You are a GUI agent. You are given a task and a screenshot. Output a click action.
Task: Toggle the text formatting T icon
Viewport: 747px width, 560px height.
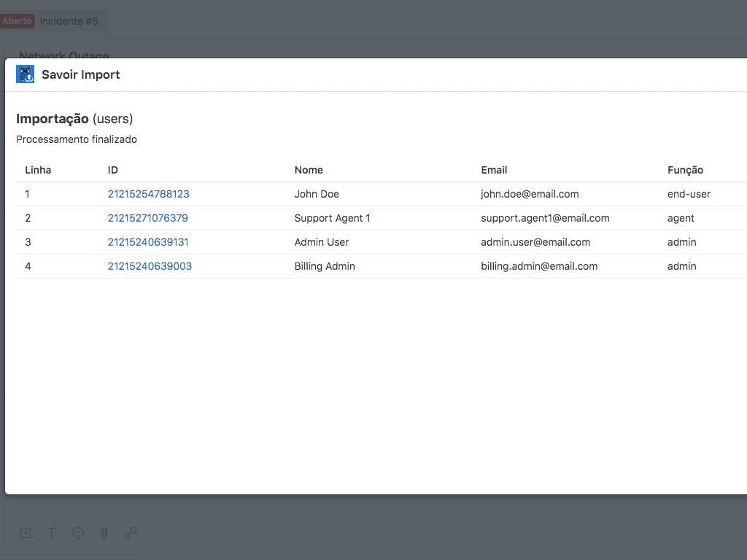(x=52, y=533)
